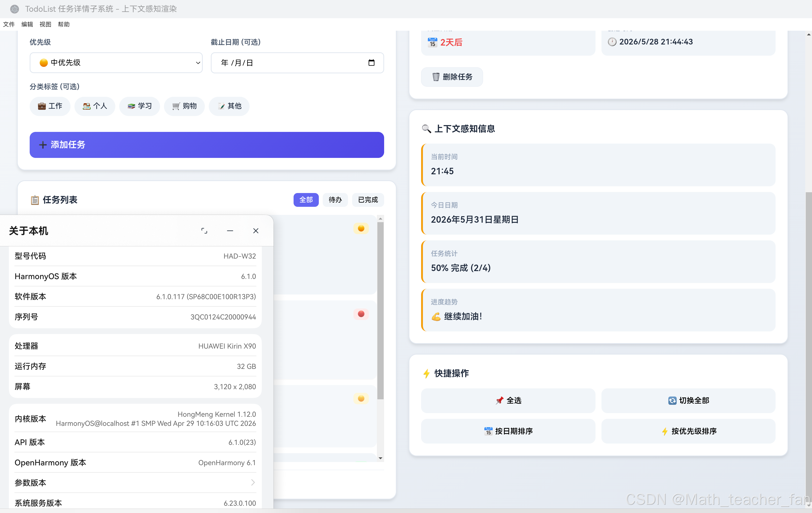
Task: Open the 文件 menu
Action: [9, 24]
